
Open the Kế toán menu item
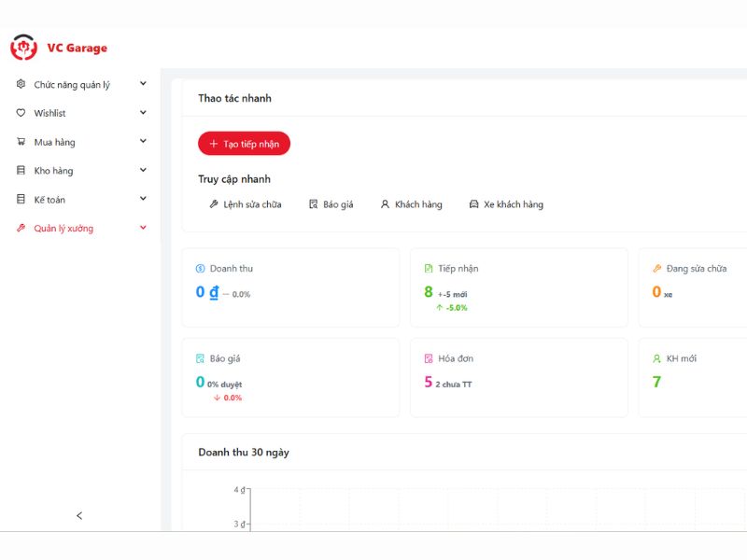(x=49, y=200)
